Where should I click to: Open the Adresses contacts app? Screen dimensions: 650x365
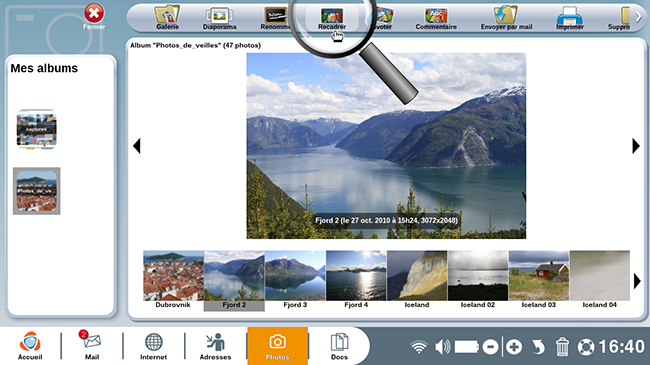(x=215, y=346)
